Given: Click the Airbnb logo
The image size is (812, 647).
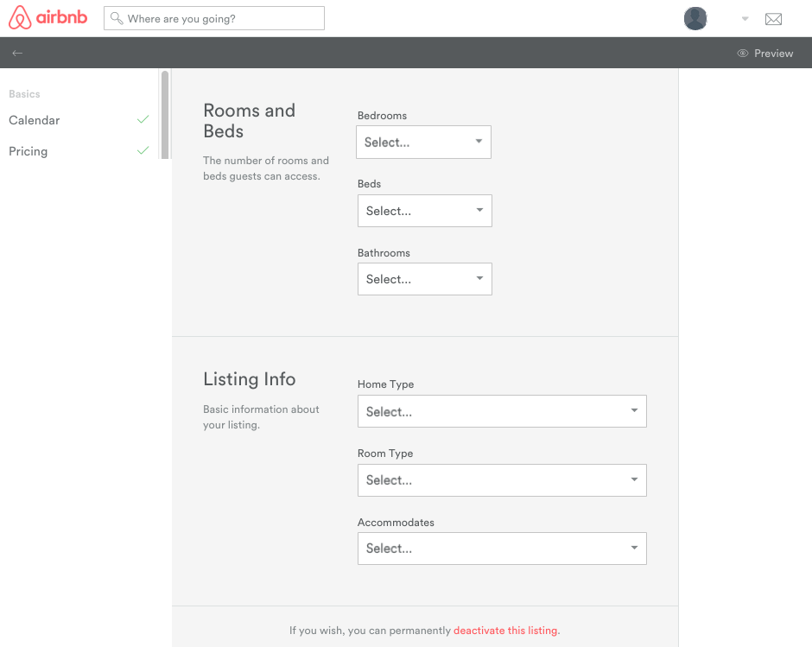Looking at the screenshot, I should coord(48,17).
